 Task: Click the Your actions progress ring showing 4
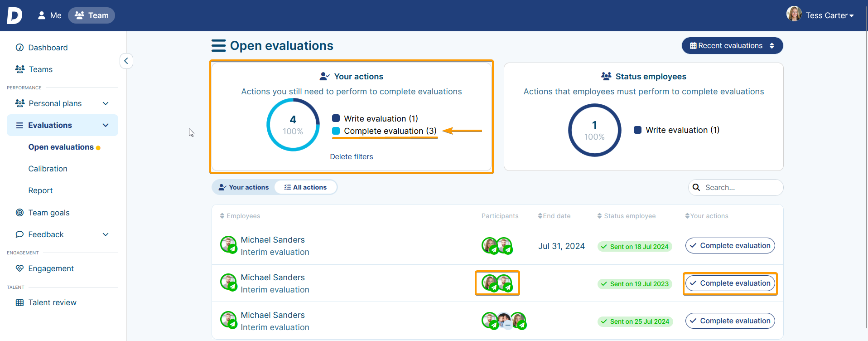point(293,125)
